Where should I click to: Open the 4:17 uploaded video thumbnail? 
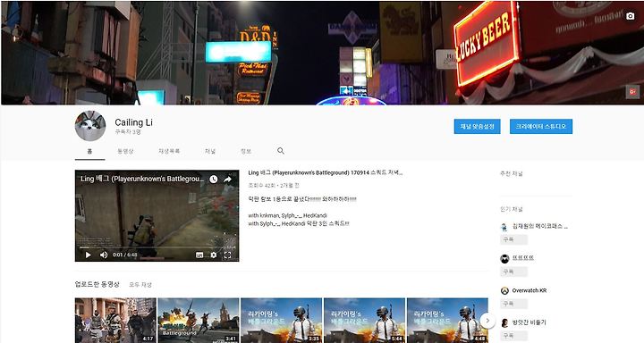pos(115,321)
